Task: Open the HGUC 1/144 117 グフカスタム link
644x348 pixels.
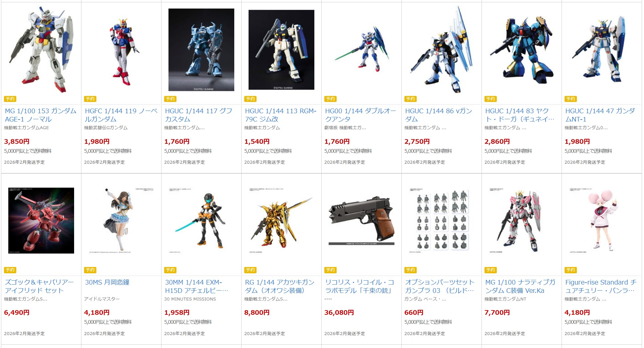Action: (x=198, y=115)
